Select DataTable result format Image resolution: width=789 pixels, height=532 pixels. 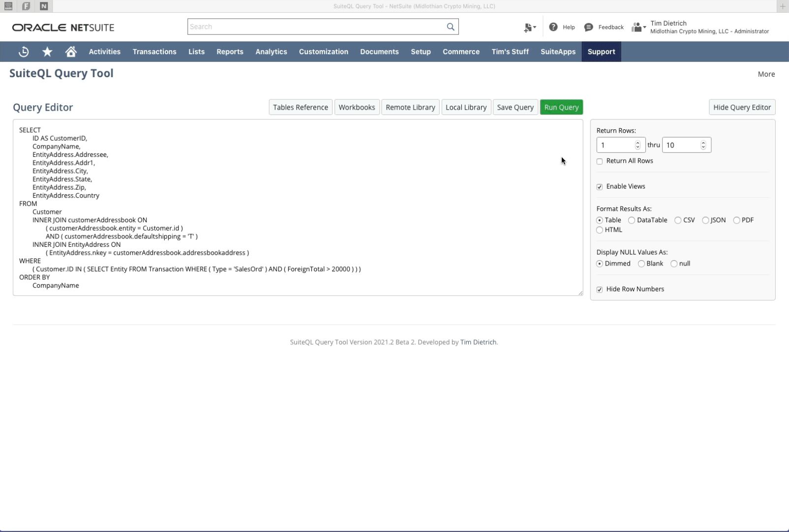coord(632,220)
